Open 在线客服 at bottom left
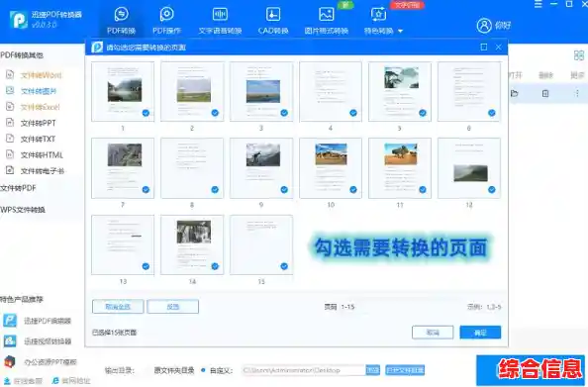This screenshot has height=387, width=588. pyautogui.click(x=23, y=381)
